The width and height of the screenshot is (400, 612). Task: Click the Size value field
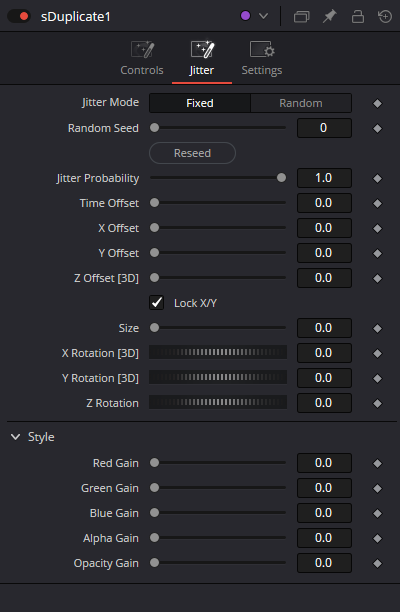click(324, 328)
